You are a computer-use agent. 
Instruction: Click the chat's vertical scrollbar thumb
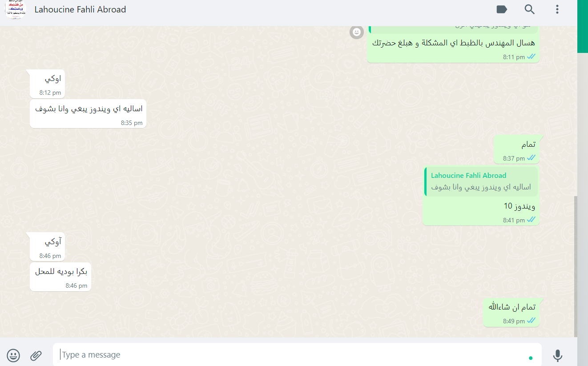tap(576, 267)
